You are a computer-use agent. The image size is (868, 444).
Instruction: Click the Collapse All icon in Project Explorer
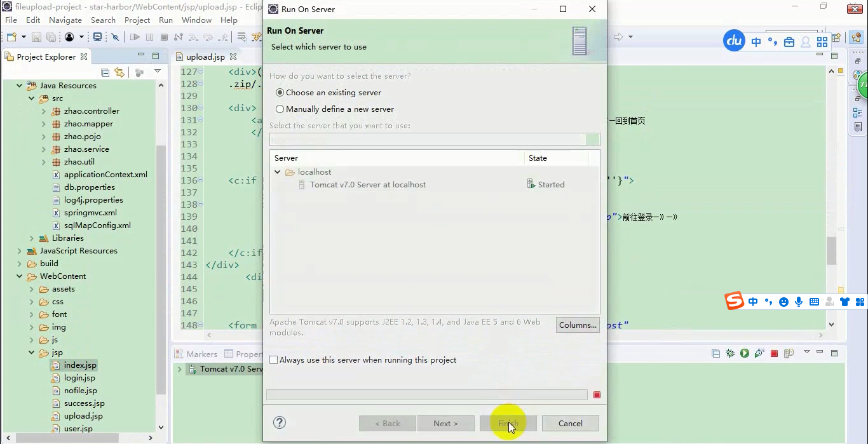coord(105,72)
